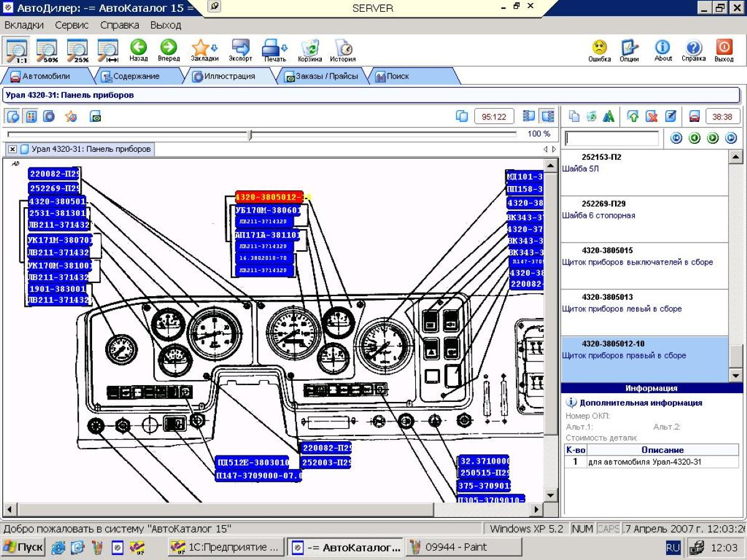
Task: Open the Корзина basket icon
Action: click(x=310, y=50)
